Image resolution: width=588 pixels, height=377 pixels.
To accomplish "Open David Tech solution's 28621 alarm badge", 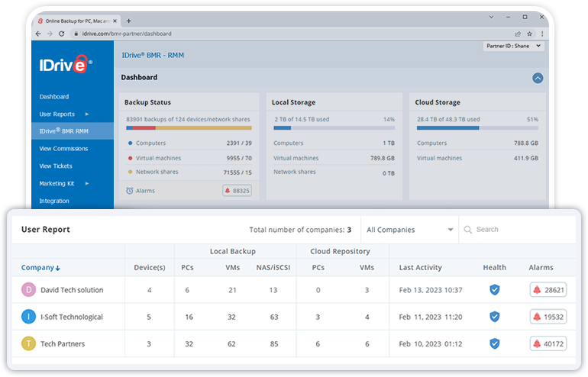I will click(548, 290).
